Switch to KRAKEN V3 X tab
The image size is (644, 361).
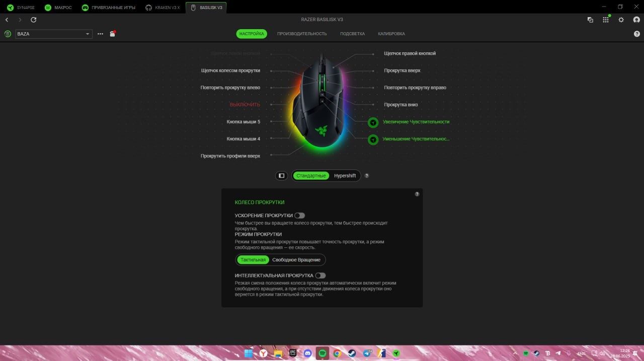click(163, 8)
